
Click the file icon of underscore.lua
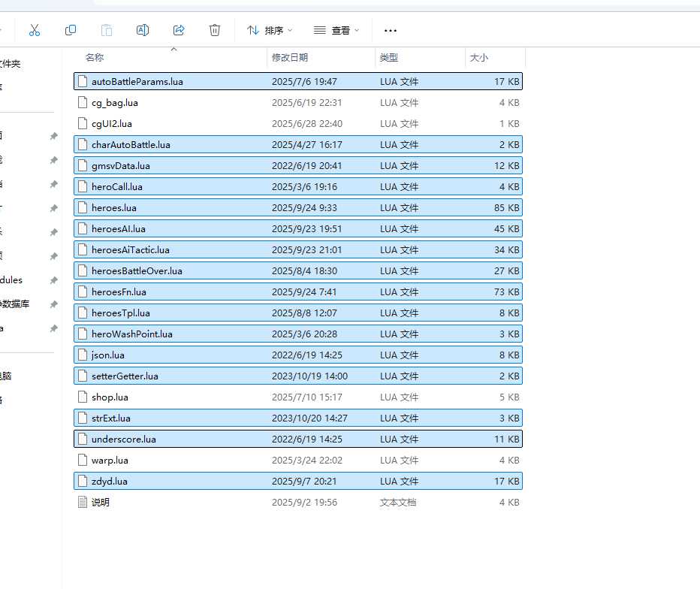coord(83,439)
